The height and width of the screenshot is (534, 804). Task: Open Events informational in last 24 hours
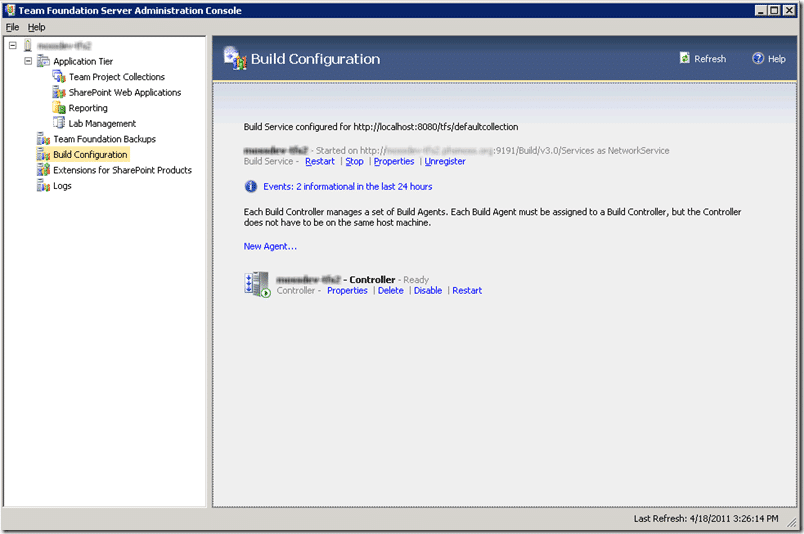[x=348, y=187]
